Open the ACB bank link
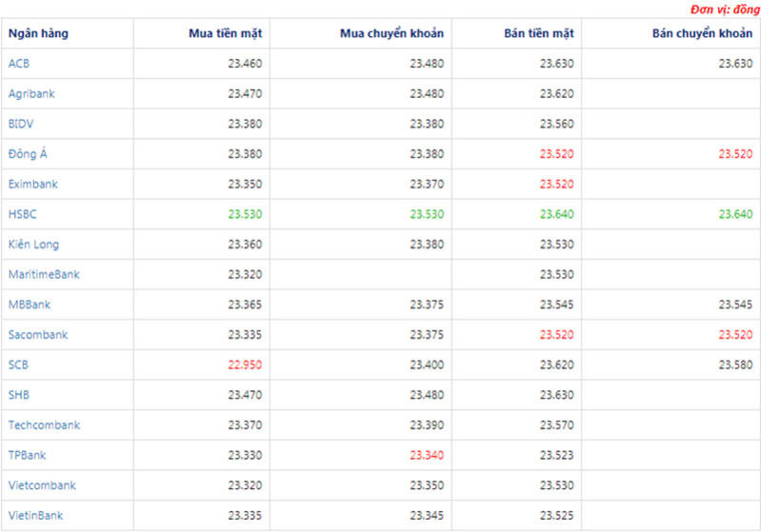This screenshot has width=761, height=532. coord(19,64)
